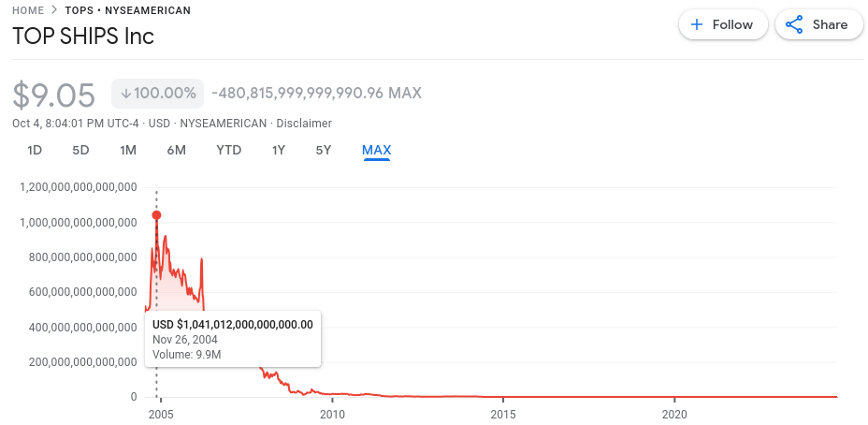Viewport: 868px width, 425px height.
Task: Go to the HOME breadcrumb link
Action: pos(28,10)
